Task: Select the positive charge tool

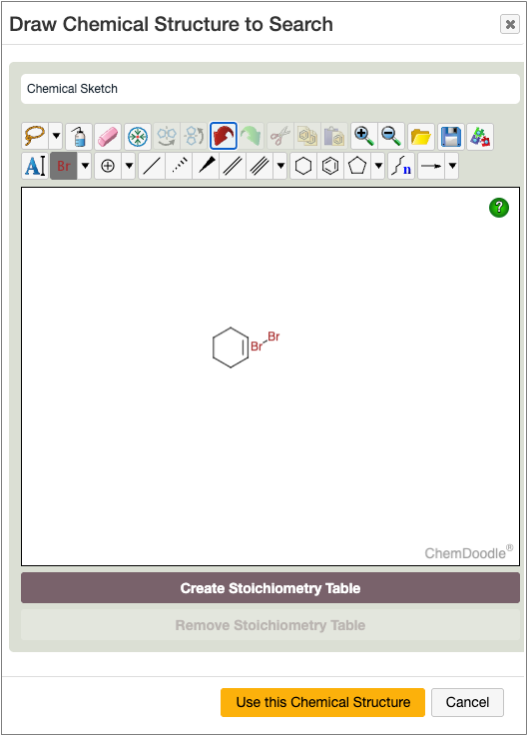Action: click(x=108, y=166)
